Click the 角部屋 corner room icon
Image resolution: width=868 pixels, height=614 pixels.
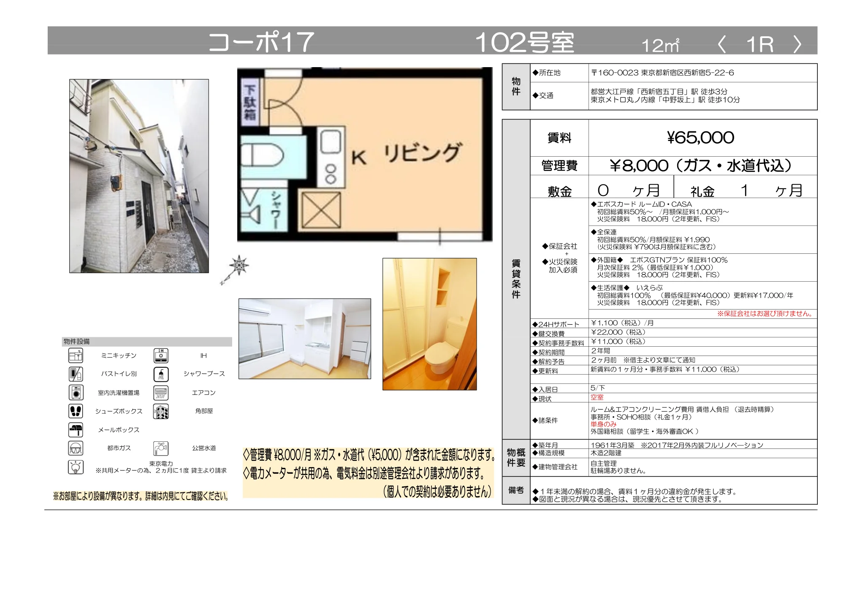pos(162,411)
